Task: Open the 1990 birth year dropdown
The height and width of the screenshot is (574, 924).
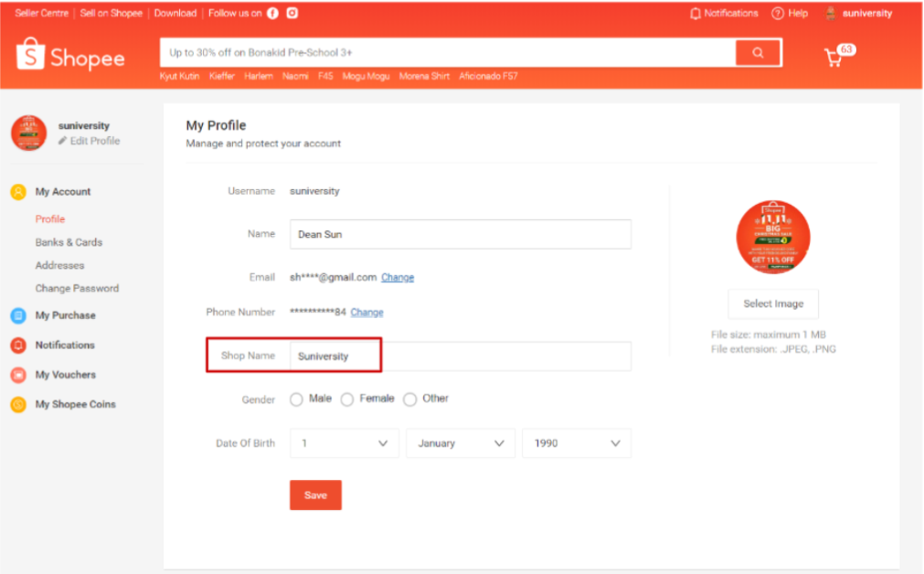Action: (576, 443)
